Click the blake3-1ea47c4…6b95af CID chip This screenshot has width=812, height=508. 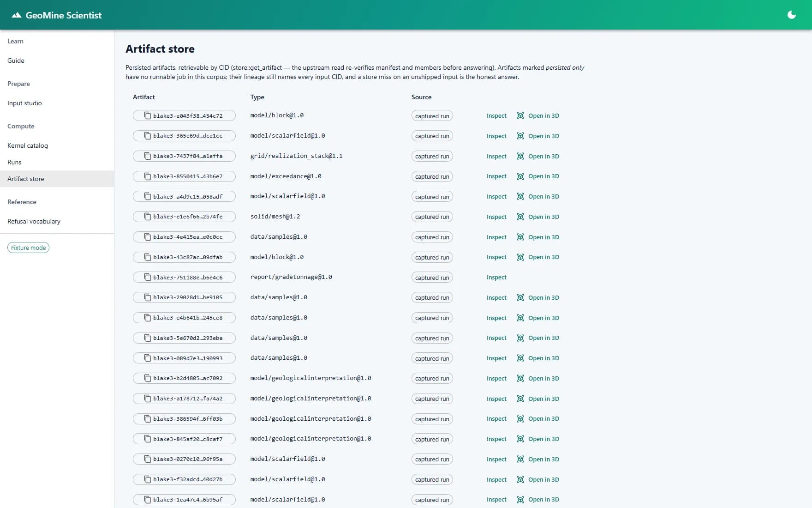click(184, 499)
